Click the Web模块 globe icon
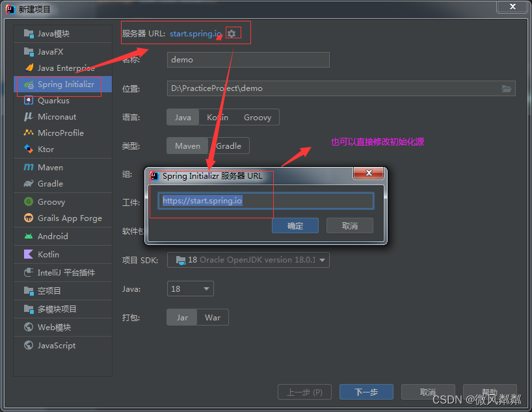532x412 pixels. (x=29, y=327)
